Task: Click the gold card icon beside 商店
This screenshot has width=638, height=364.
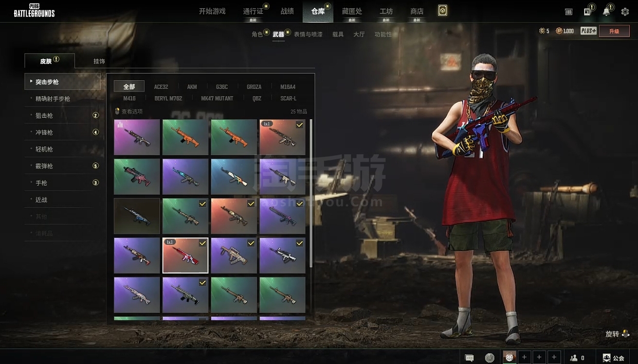Action: (x=442, y=11)
